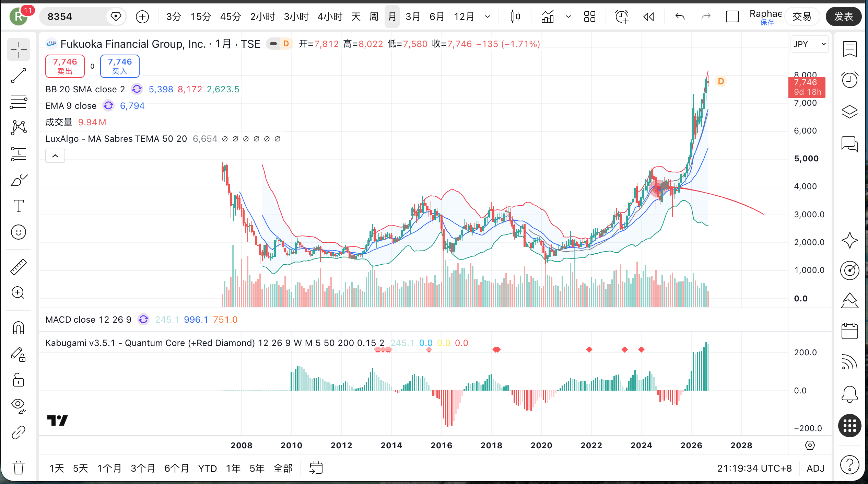Open the chart scale settings gear
The height and width of the screenshot is (484, 868).
(x=810, y=446)
